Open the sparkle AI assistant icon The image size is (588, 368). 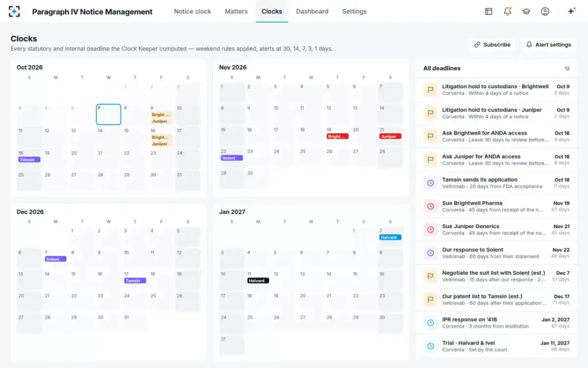[571, 11]
